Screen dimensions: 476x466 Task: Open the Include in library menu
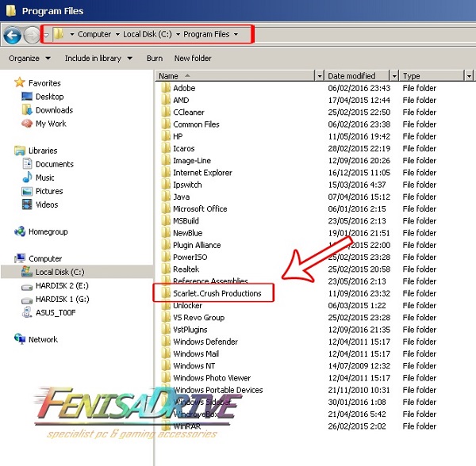coord(98,58)
